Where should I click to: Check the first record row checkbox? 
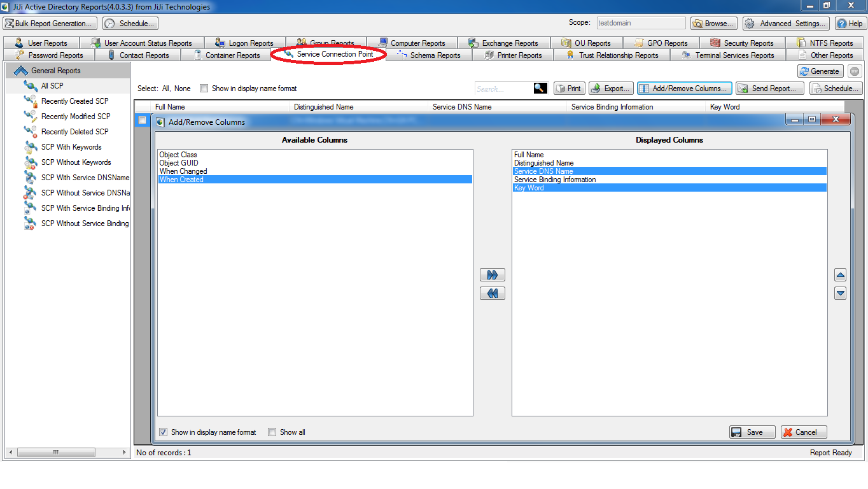tap(143, 120)
